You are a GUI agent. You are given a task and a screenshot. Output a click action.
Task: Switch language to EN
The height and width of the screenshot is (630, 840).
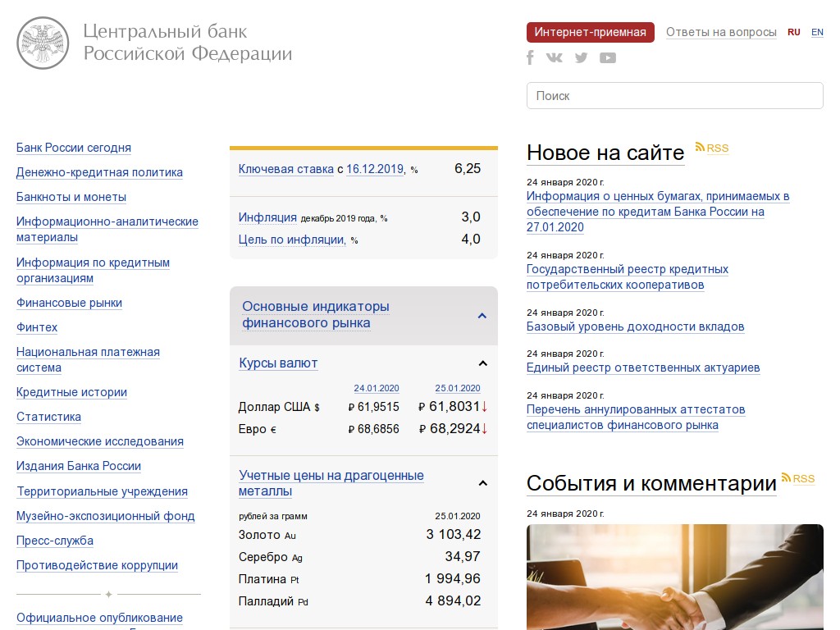[x=817, y=32]
